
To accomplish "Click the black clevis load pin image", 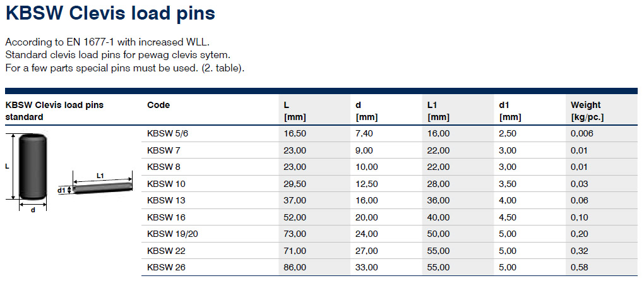I will pyautogui.click(x=32, y=167).
